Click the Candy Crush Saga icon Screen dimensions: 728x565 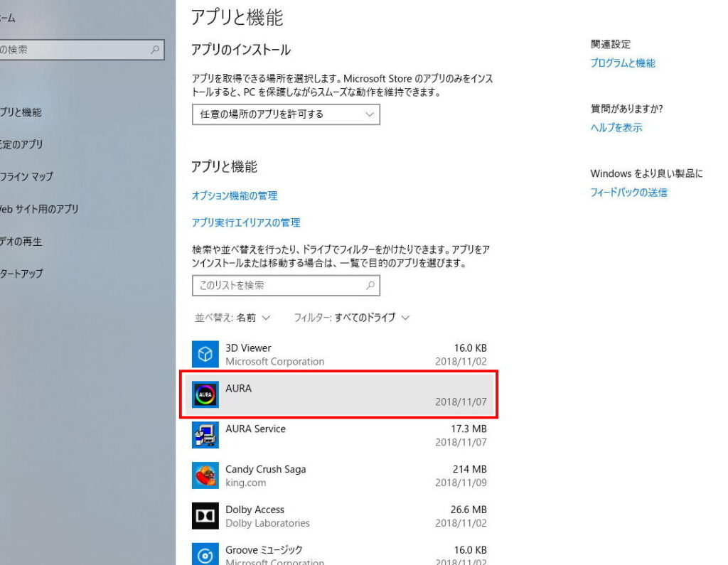pos(205,475)
